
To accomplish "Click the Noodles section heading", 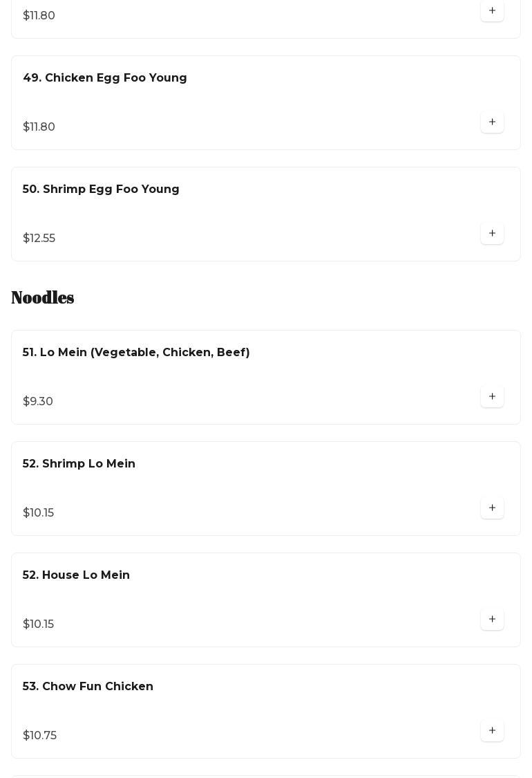I will (x=43, y=297).
